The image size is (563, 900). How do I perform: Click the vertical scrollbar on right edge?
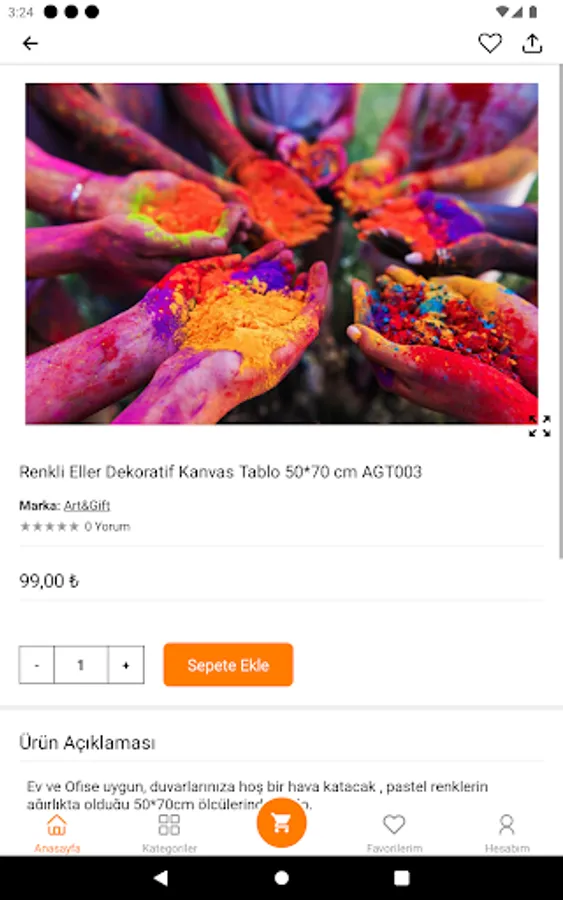coord(561,311)
